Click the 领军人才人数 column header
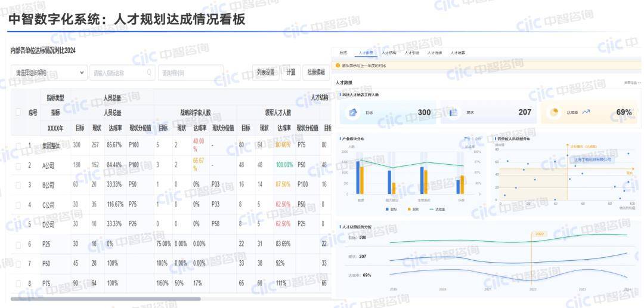Screen dimensions: 644x308 click(278, 112)
